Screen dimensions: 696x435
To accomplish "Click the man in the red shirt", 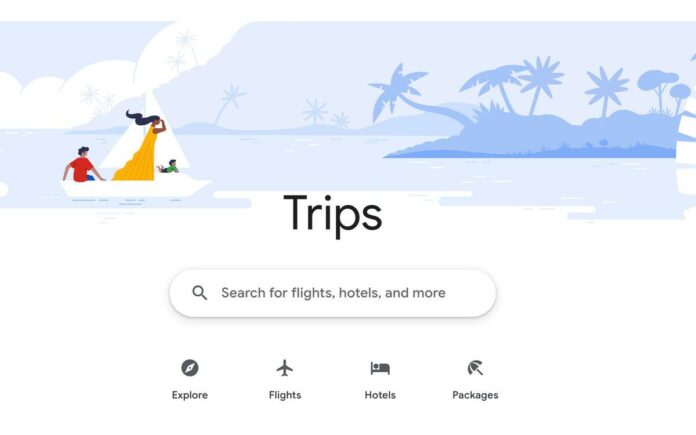I will [x=83, y=165].
